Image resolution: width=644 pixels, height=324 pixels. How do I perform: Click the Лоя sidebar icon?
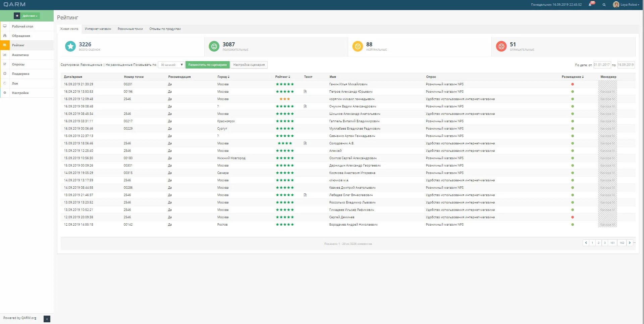[5, 83]
